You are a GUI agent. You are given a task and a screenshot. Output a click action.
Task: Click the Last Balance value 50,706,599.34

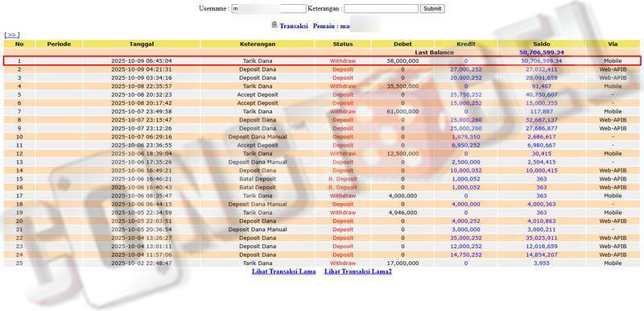click(542, 52)
